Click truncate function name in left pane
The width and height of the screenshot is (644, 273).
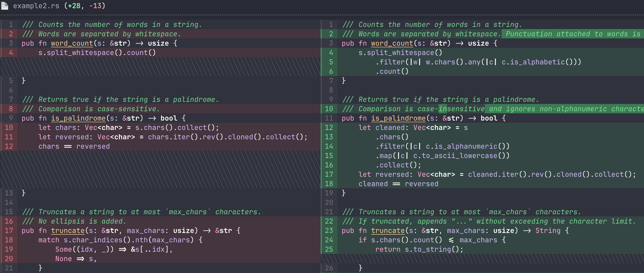click(68, 230)
